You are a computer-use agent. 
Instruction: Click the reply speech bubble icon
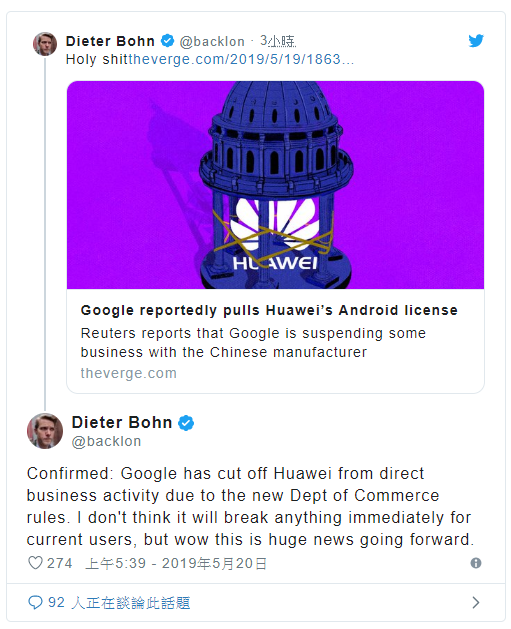pos(35,602)
